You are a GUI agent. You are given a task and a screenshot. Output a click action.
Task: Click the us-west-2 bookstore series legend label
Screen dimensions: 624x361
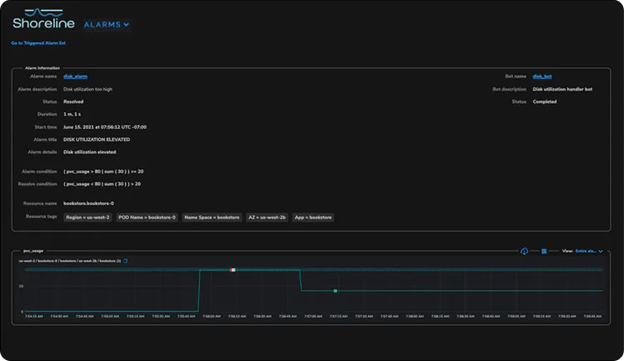click(70, 261)
